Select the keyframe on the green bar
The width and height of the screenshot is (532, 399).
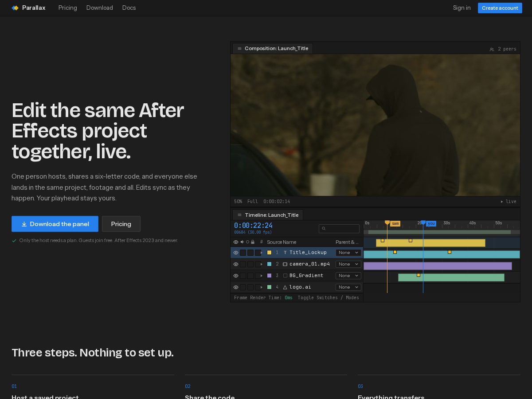419,275
